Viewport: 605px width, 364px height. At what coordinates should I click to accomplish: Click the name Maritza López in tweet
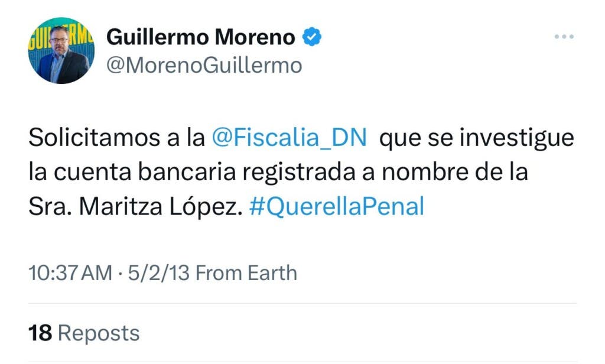[161, 207]
